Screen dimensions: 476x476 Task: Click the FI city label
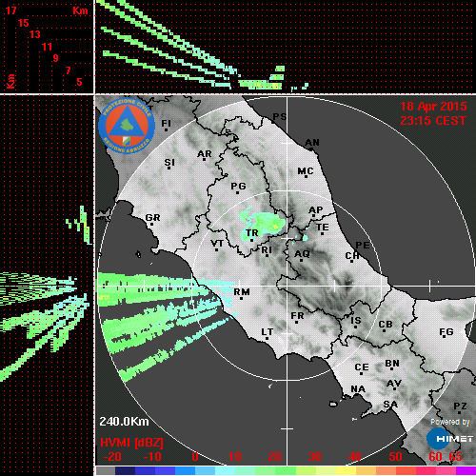pyautogui.click(x=166, y=124)
